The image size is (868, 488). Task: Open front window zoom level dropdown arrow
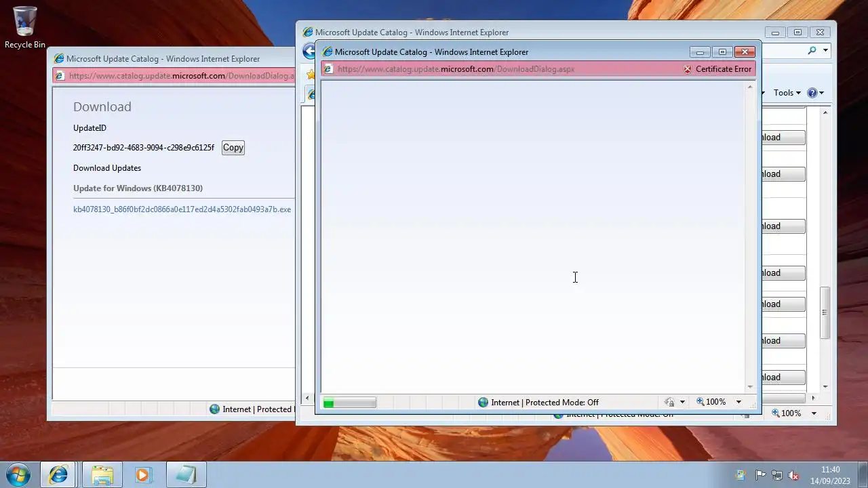738,403
